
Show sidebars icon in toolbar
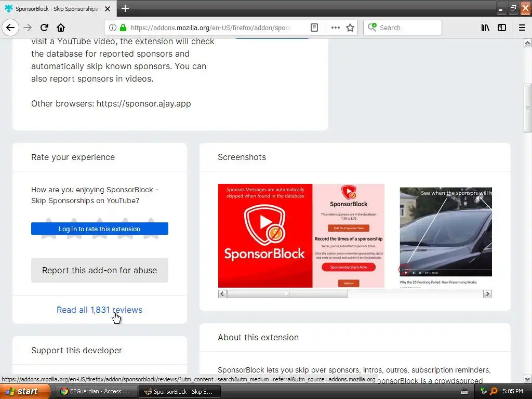[502, 28]
